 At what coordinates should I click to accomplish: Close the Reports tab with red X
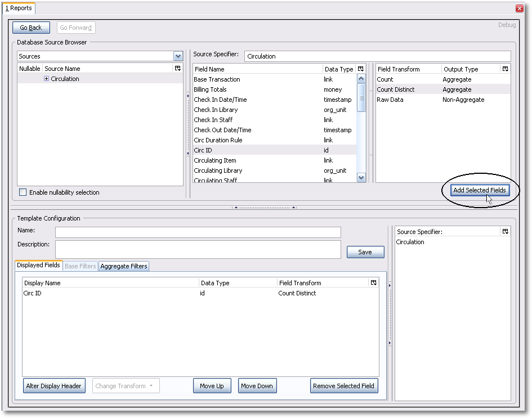point(519,8)
